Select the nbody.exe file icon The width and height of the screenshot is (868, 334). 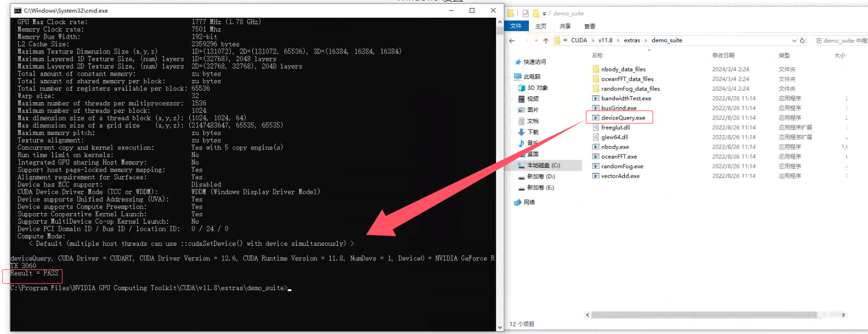pyautogui.click(x=596, y=147)
